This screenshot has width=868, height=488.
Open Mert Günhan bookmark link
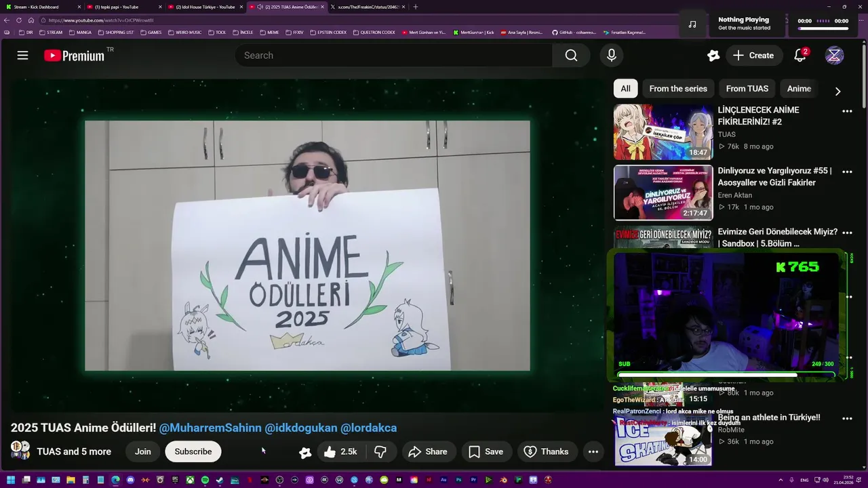tap(424, 33)
